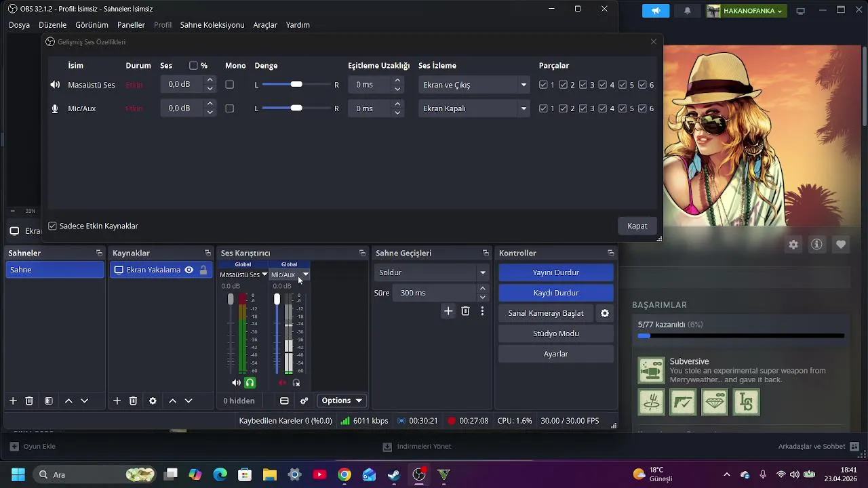This screenshot has width=868, height=488.
Task: Toggle Ekran Yakalama eye visibility
Action: 189,270
